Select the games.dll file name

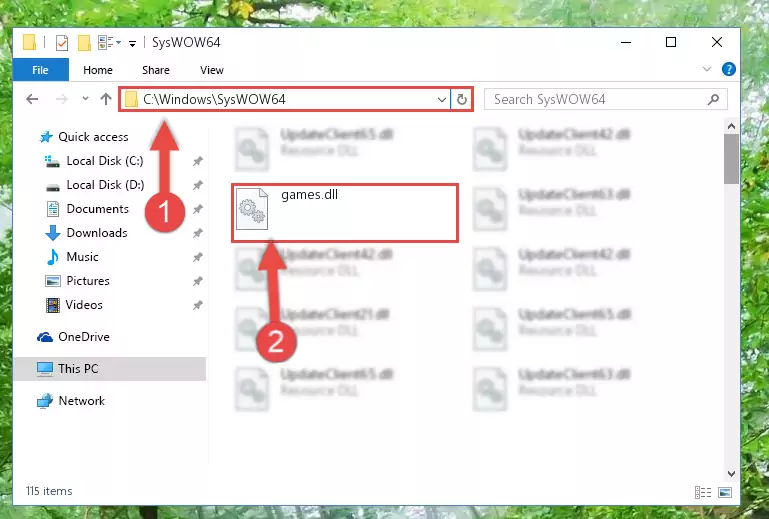click(x=309, y=195)
